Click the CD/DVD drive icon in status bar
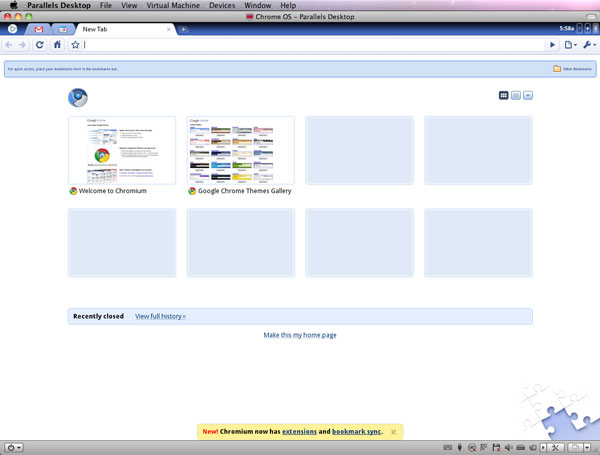The height and width of the screenshot is (455, 600). (472, 447)
